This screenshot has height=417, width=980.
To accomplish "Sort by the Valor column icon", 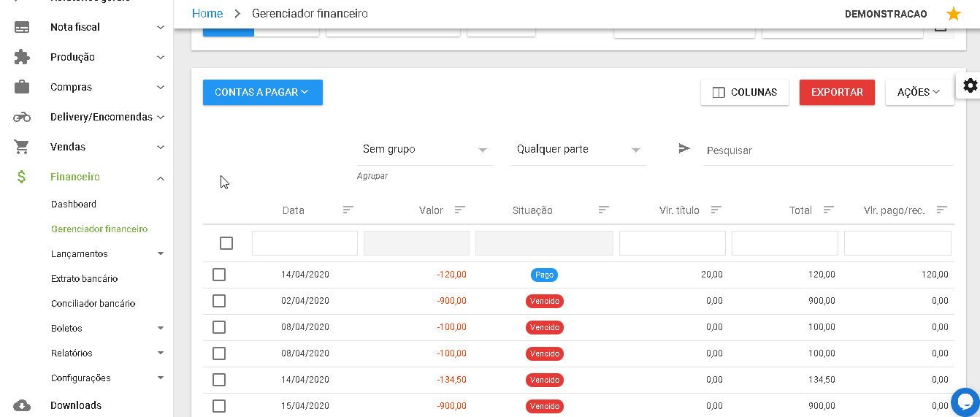I will tap(460, 210).
